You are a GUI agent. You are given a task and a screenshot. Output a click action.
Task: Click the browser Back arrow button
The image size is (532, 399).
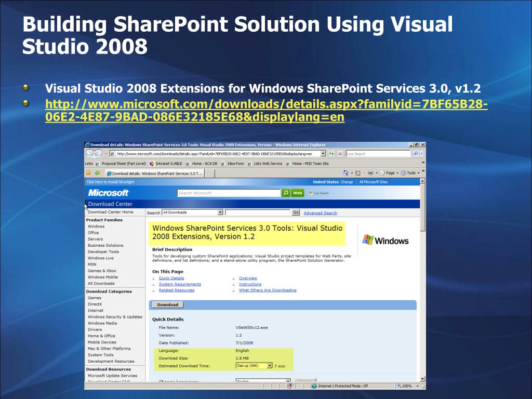coord(89,154)
